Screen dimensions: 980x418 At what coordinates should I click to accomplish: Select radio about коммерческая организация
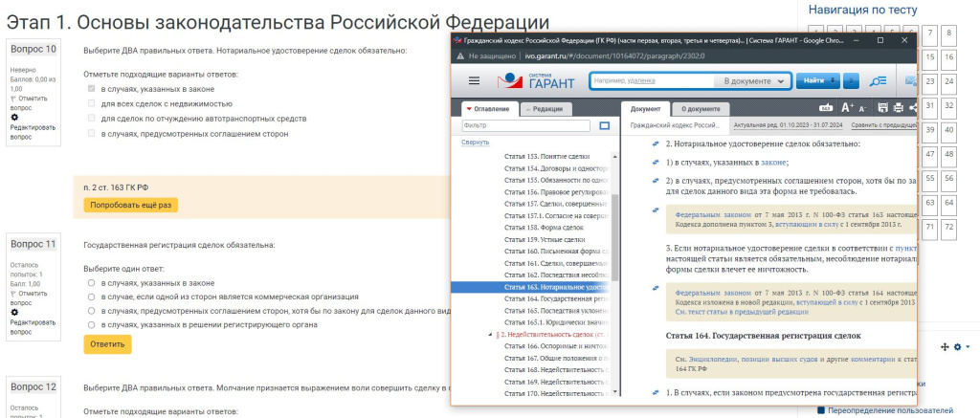pos(91,297)
